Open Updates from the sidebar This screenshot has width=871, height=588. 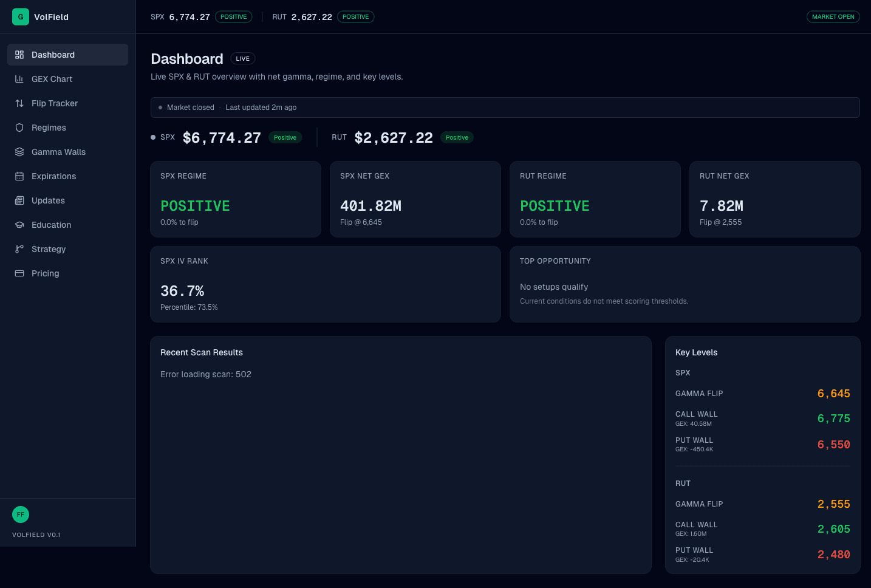pos(67,200)
